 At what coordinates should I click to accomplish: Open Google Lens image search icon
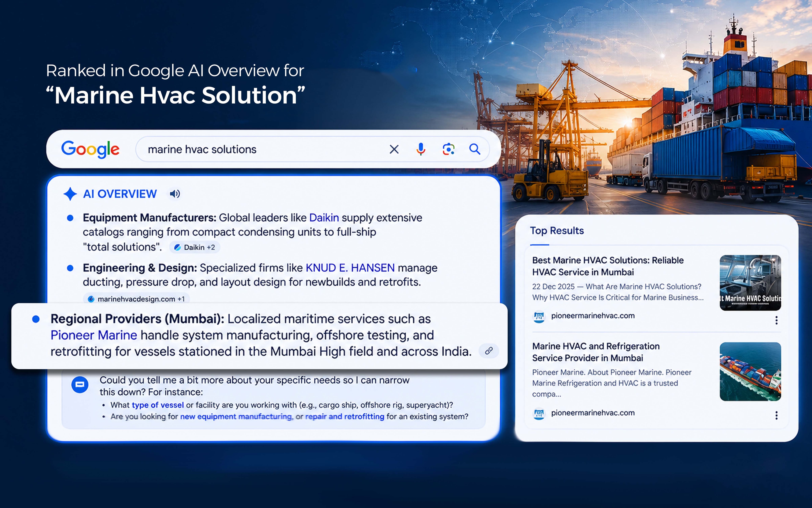tap(449, 149)
